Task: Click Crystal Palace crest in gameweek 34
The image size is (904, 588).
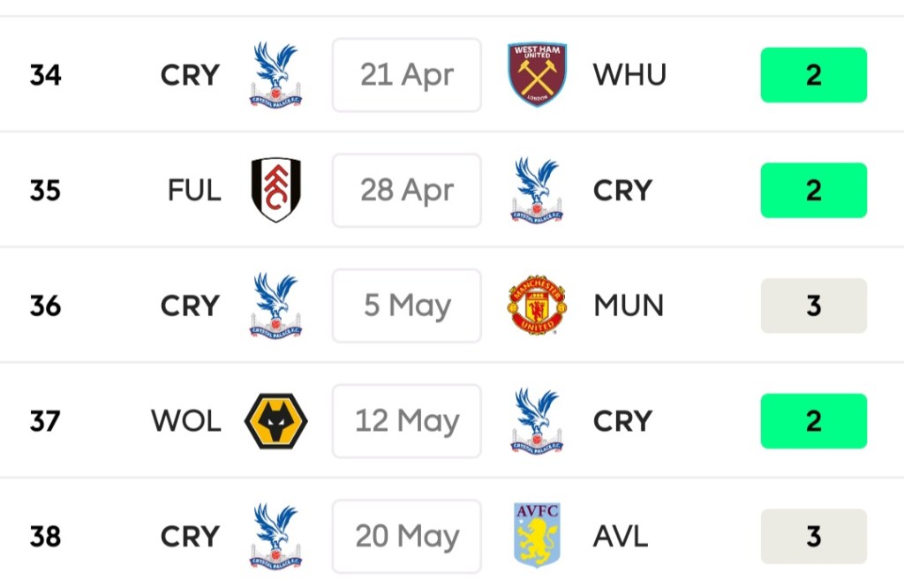Action: [275, 75]
